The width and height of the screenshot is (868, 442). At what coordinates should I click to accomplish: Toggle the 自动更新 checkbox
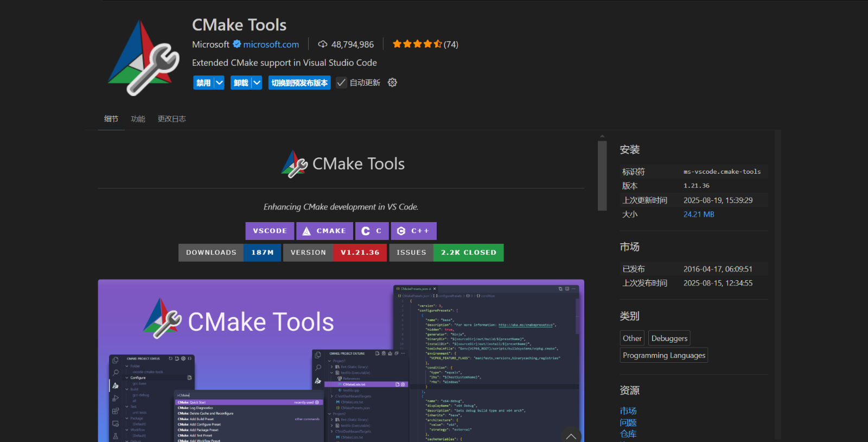341,83
